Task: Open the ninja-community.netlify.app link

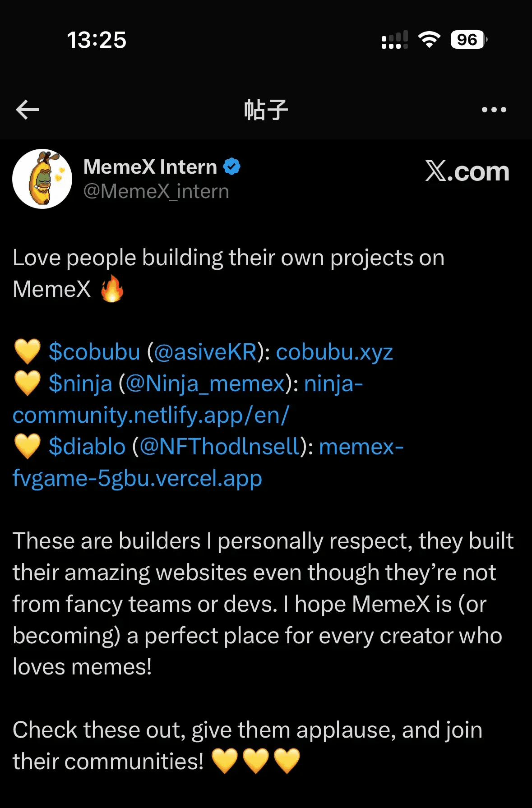Action: click(x=151, y=415)
